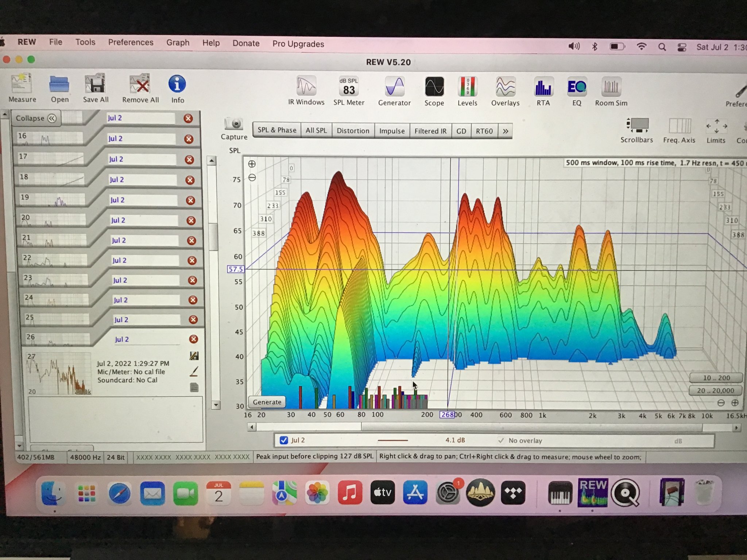
Task: Switch to the Distortion tab
Action: [x=353, y=131]
